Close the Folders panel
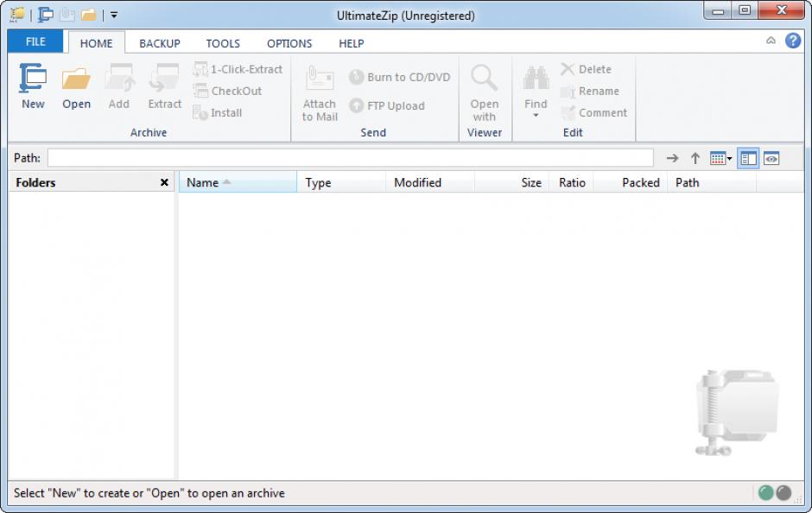This screenshot has width=812, height=513. 164,182
